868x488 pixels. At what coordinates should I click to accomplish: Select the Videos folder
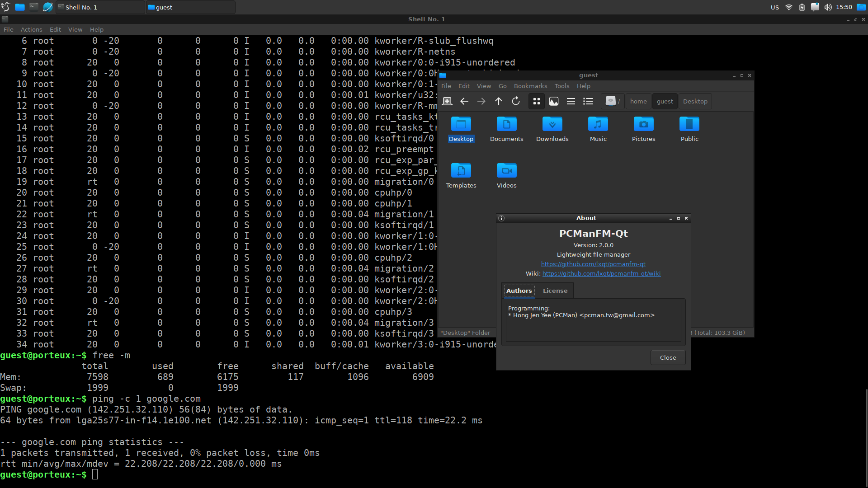click(506, 176)
